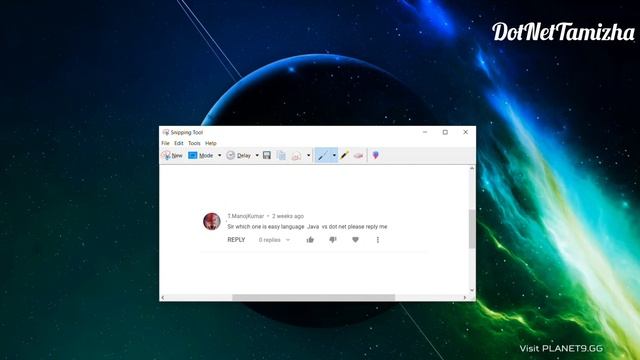Screen dimensions: 640x360
Task: Click the T.ManojKumar commenter name
Action: 246,216
